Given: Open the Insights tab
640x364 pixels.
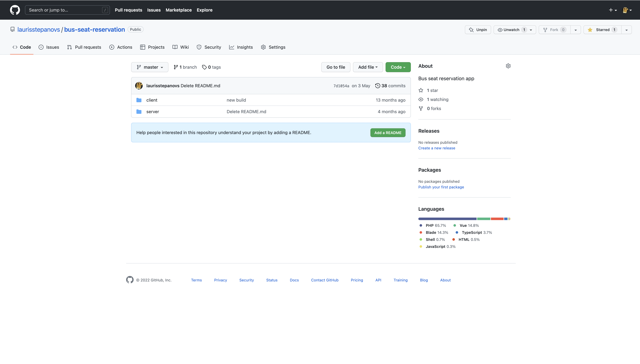Looking at the screenshot, I should [241, 47].
